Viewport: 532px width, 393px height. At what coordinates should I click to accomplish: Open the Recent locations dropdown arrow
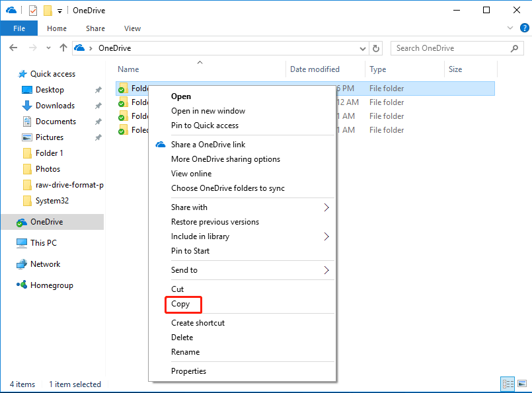(x=48, y=48)
